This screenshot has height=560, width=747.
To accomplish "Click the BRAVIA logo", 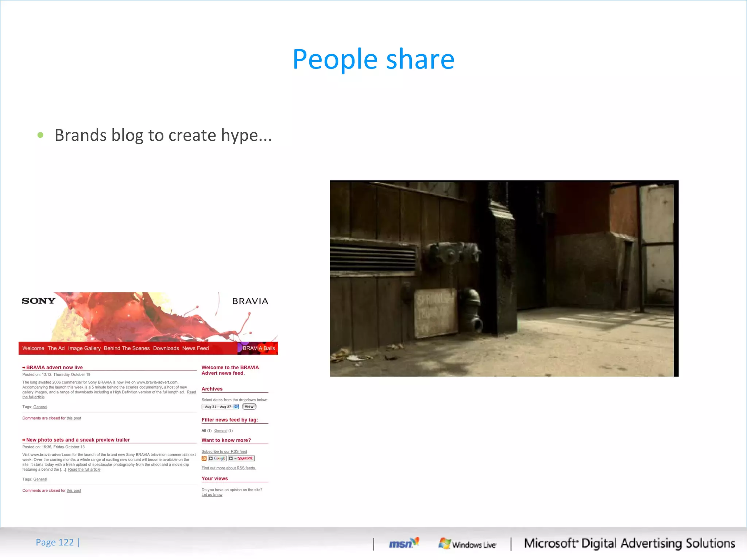I will coord(250,301).
